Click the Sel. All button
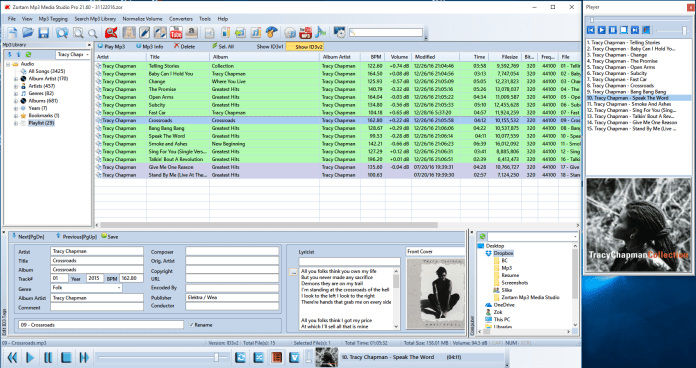Screen dimensions: 696x368 pyautogui.click(x=223, y=47)
